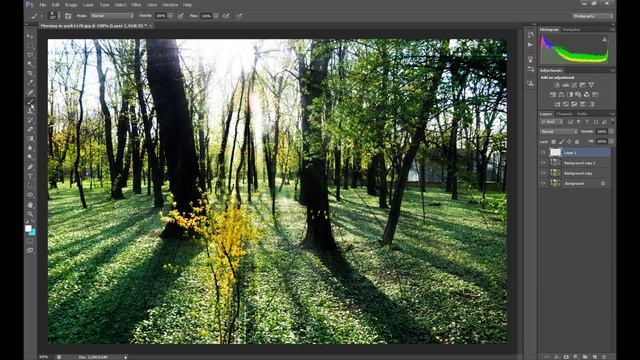Viewport: 640px width, 360px height.
Task: Add a Black & White adjustment
Action: click(570, 95)
